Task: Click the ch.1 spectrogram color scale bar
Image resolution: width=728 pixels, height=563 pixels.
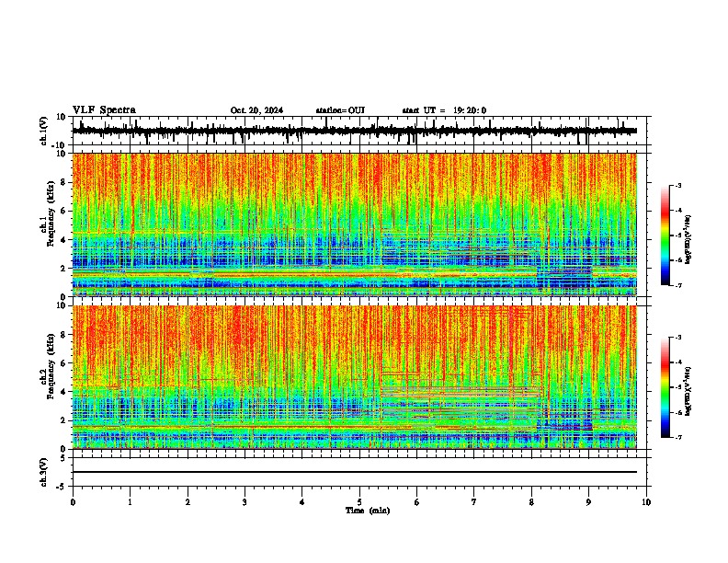Action: pos(665,236)
